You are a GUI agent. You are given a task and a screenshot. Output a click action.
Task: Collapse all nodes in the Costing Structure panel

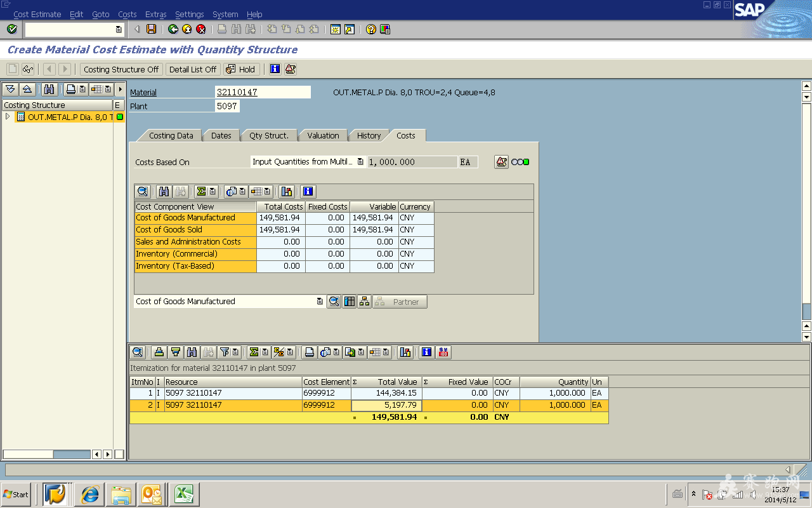pos(27,90)
